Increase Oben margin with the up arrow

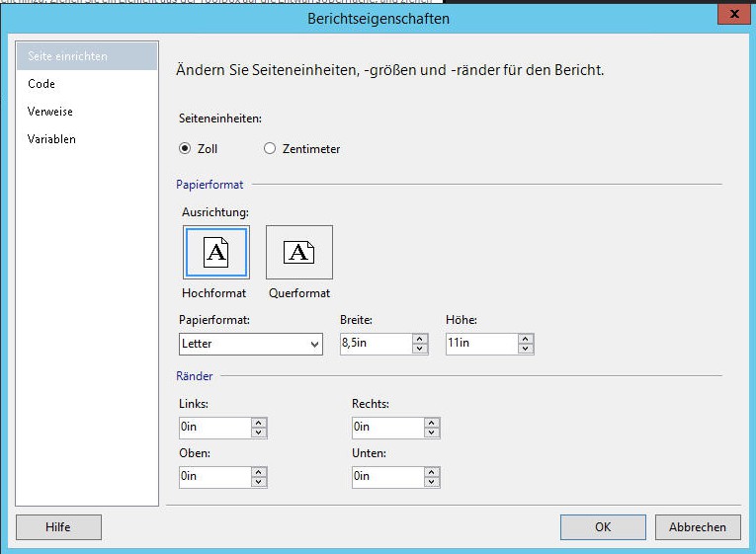tap(259, 472)
